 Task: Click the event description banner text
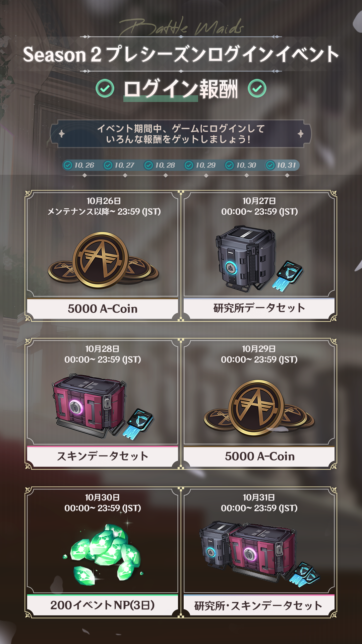181,134
